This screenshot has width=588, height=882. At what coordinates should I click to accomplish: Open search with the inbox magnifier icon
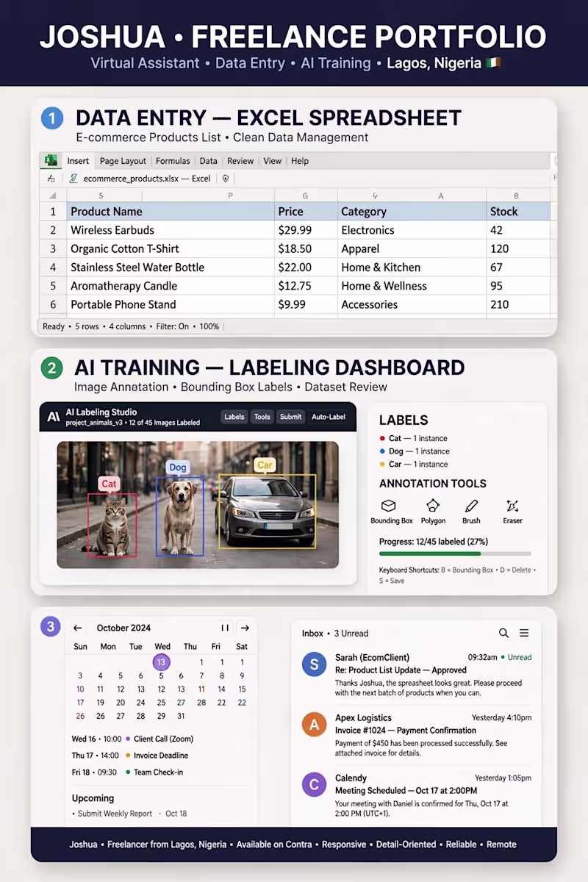point(503,633)
